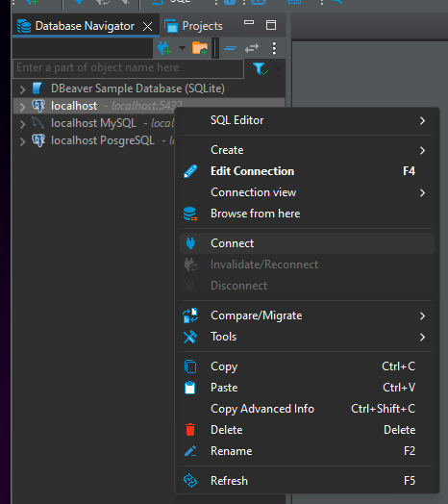Image resolution: width=448 pixels, height=504 pixels.
Task: Expand the localhost MySQL connection node
Action: pos(22,124)
